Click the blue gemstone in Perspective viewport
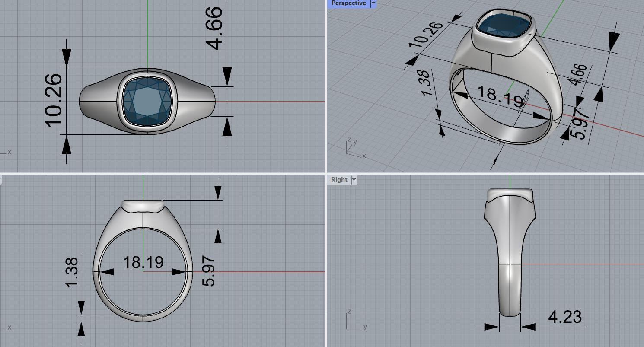The image size is (644, 347). 504,24
